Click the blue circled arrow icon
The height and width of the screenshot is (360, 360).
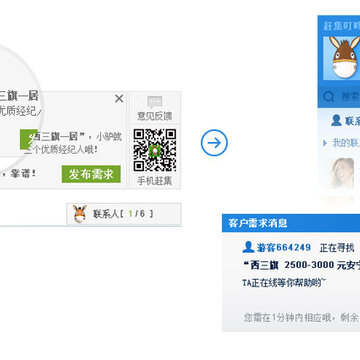[214, 143]
